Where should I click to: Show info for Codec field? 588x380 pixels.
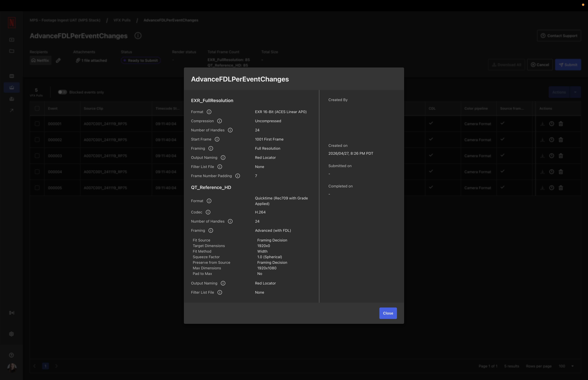pyautogui.click(x=208, y=212)
